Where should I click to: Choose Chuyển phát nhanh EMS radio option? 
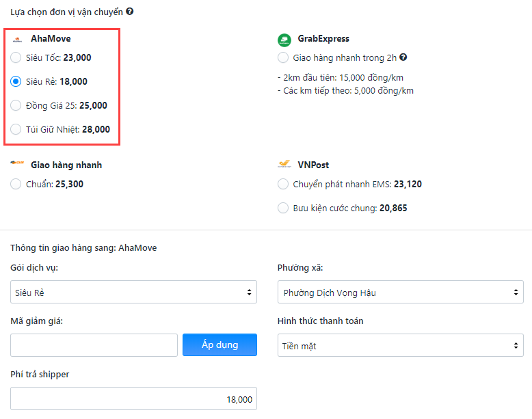[x=283, y=184]
